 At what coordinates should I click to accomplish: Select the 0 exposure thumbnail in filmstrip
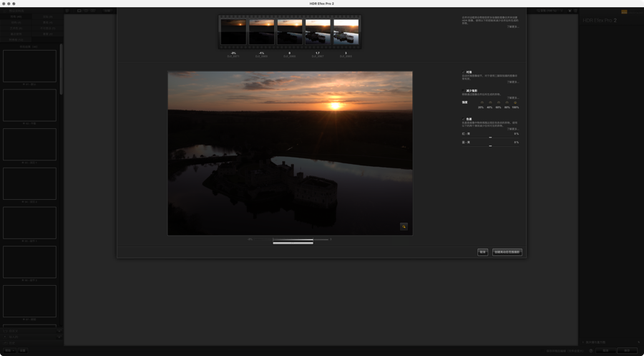click(x=290, y=32)
